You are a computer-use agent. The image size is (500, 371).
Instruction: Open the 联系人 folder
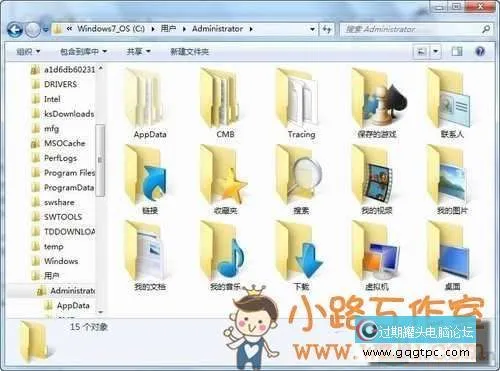448,98
